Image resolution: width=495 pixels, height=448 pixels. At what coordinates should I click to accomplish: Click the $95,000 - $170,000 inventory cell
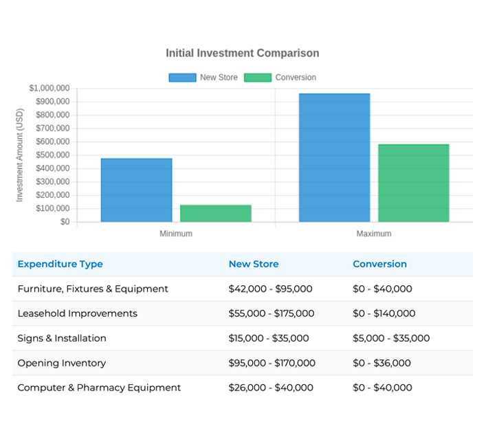pos(272,363)
